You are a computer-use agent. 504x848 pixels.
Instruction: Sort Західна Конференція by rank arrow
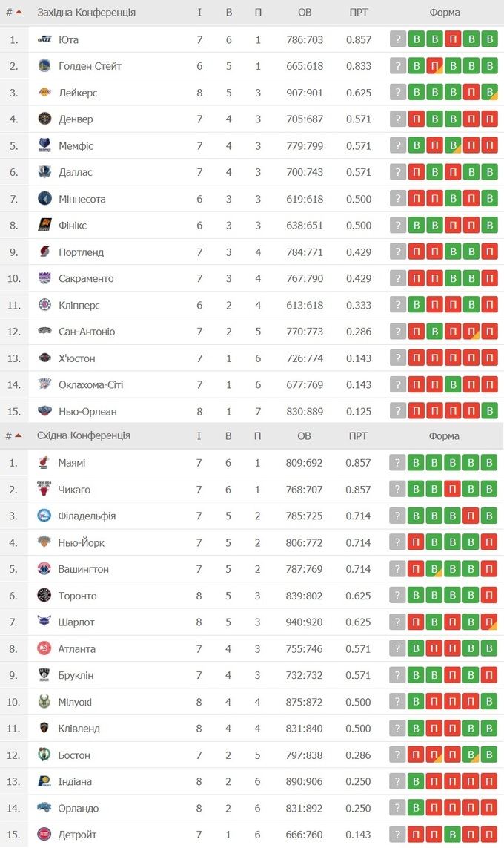[x=19, y=12]
